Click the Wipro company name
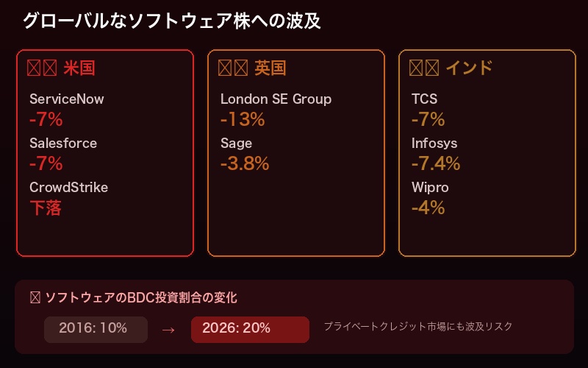588x368 pixels. click(430, 187)
